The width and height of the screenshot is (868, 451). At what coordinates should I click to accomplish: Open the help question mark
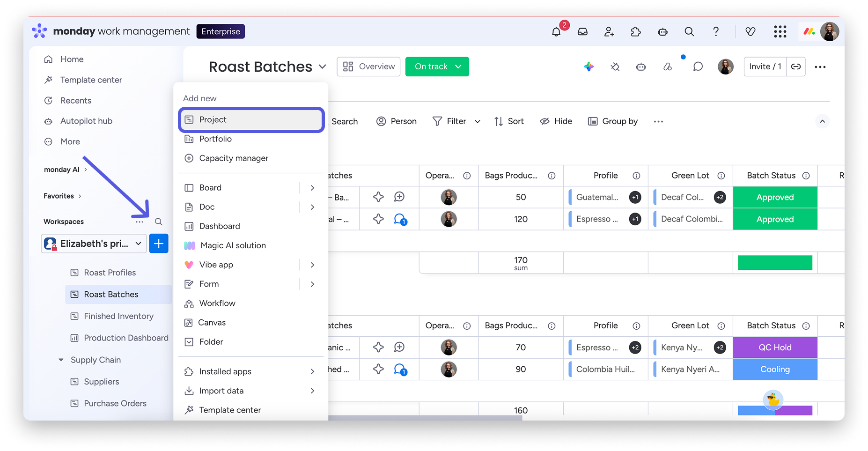click(716, 31)
